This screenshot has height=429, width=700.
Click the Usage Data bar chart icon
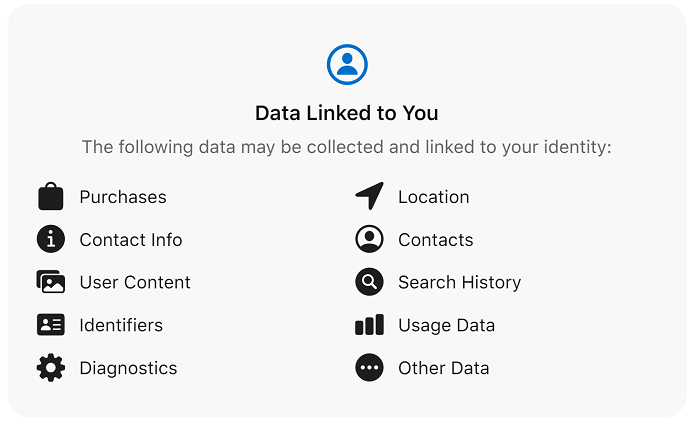369,325
